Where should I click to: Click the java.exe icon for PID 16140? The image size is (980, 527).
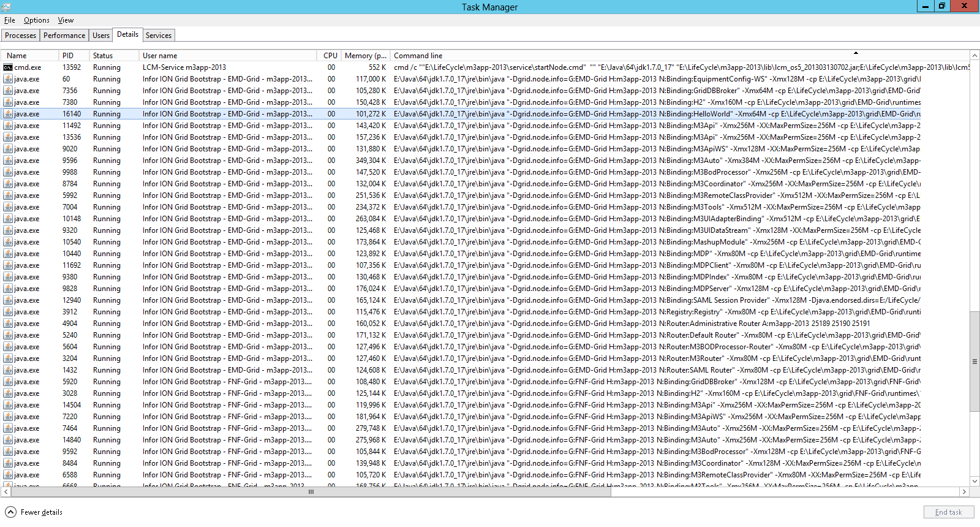tap(8, 114)
